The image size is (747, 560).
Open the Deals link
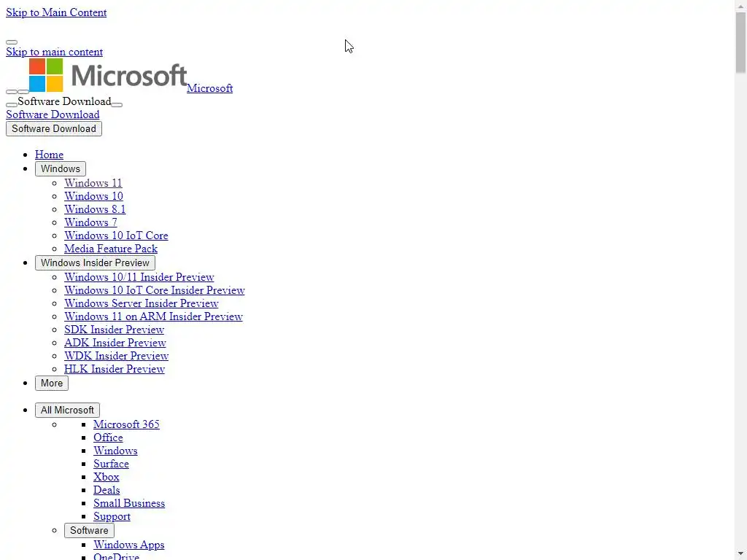107,489
